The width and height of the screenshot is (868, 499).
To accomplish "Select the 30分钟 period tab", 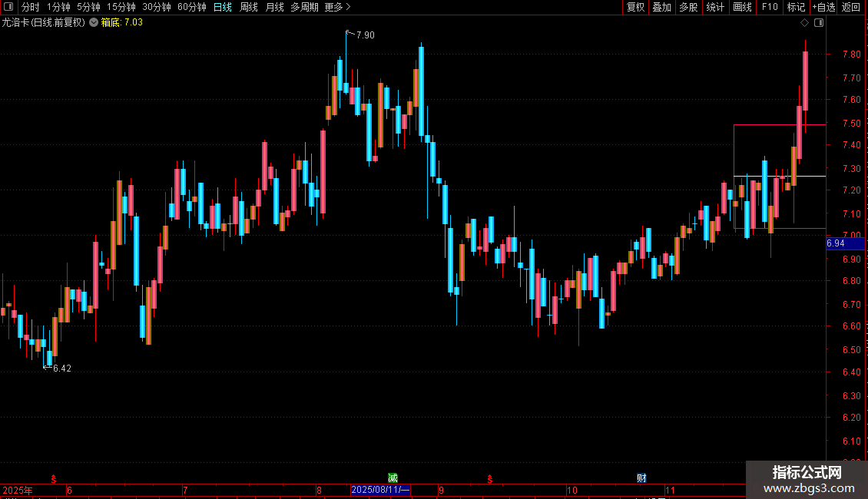I will (157, 7).
